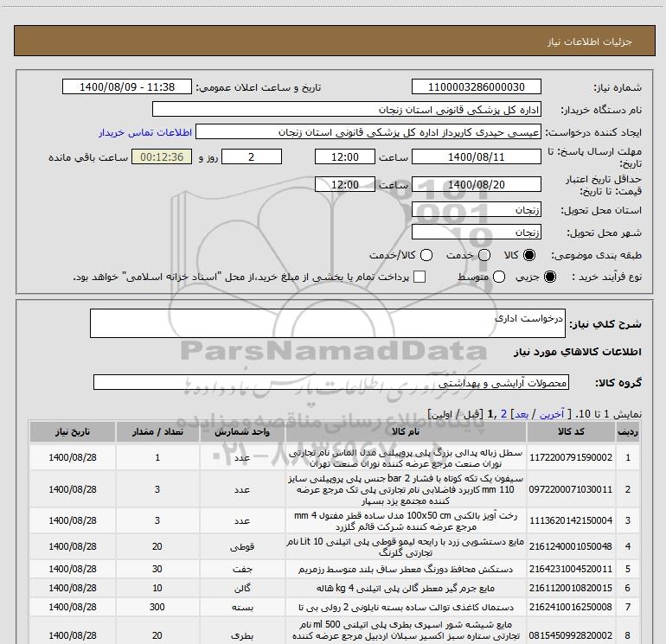Open the اطلاعات تماس خریدار link
666x644 pixels.
point(145,132)
